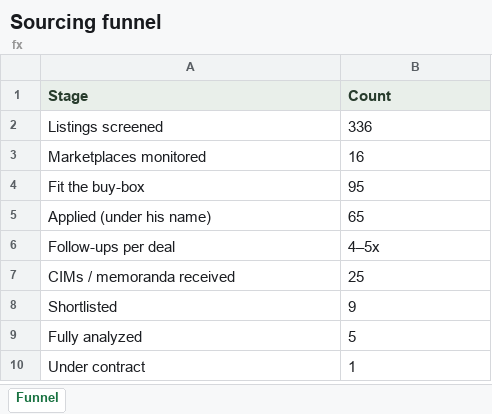Select the Fully analyzed cell
This screenshot has width=492, height=414.
[190, 336]
